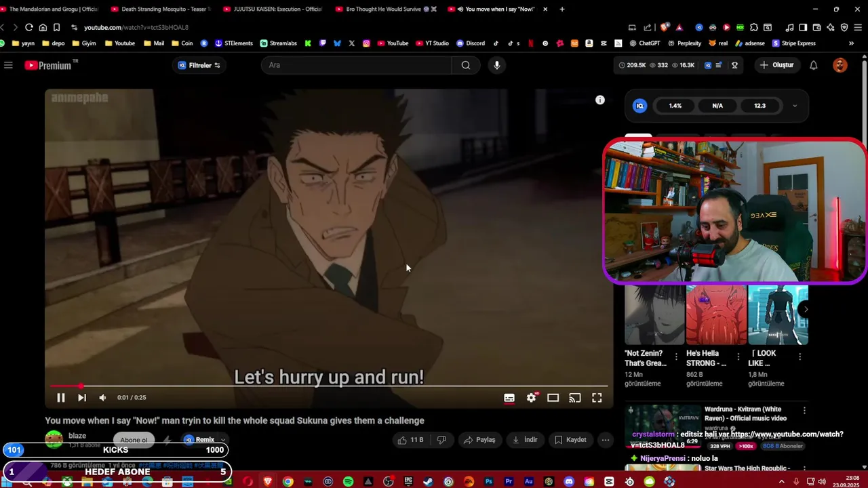Screen dimensions: 868x488
Task: Open account avatar menu
Action: (x=840, y=65)
